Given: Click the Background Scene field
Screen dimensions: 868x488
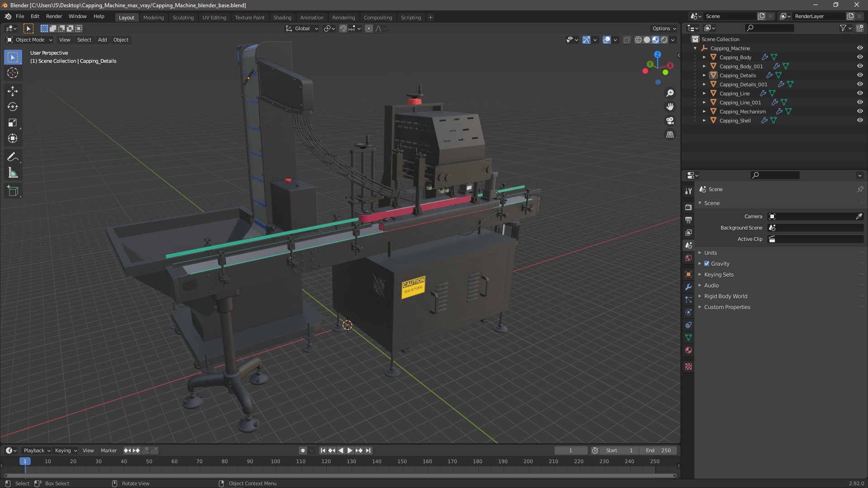Looking at the screenshot, I should (816, 228).
